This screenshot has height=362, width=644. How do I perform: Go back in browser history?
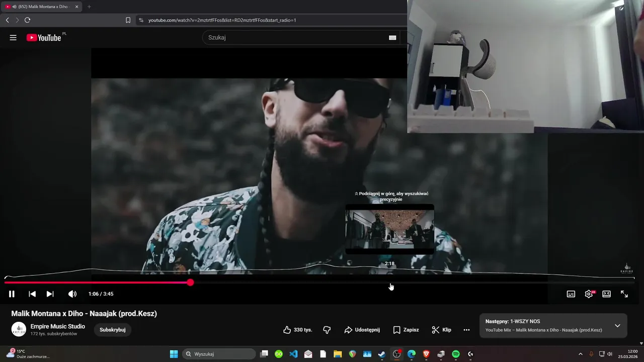point(7,20)
